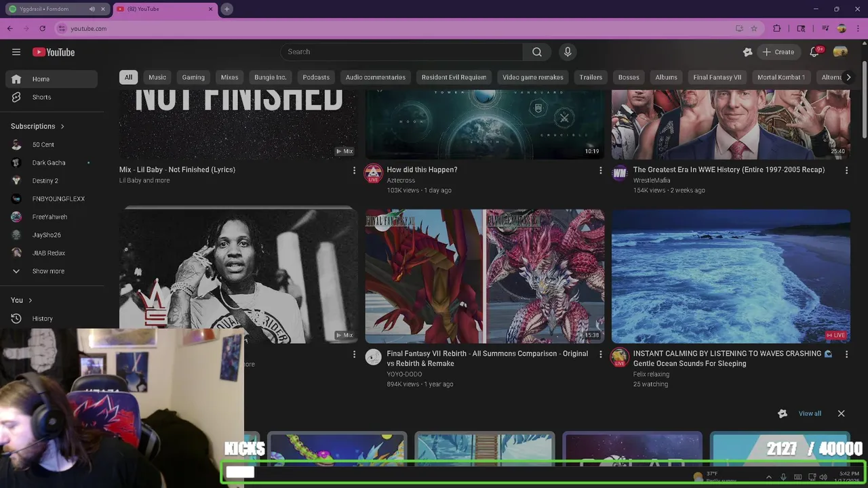
Task: Go to Home in sidebar
Action: 52,79
